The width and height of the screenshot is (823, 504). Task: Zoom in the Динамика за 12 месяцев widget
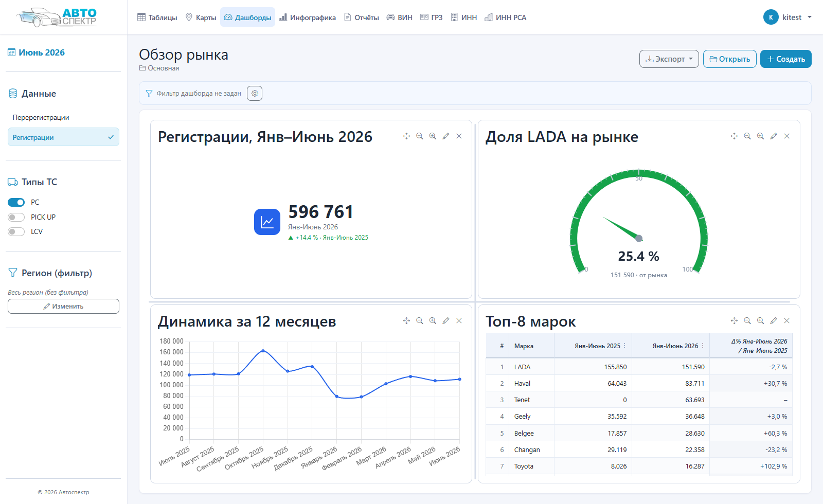click(x=433, y=321)
